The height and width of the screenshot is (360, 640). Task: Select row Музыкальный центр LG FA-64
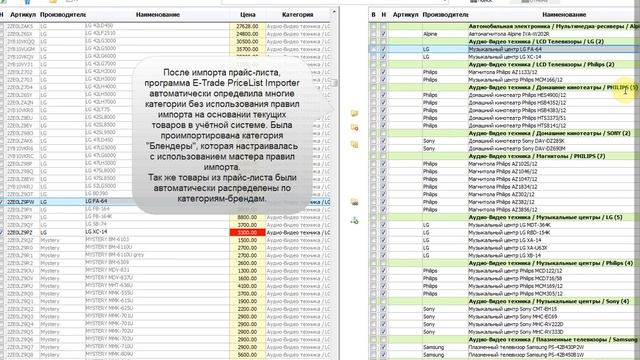click(505, 49)
